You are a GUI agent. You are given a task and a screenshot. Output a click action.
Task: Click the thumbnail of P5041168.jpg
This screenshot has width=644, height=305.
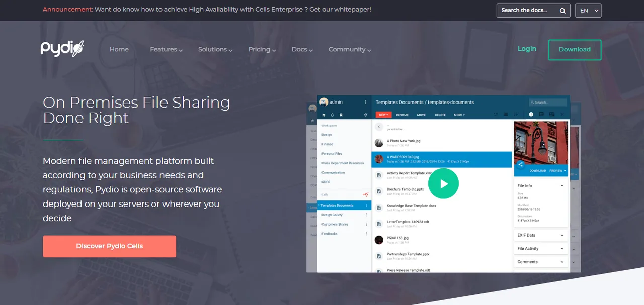coord(379,240)
